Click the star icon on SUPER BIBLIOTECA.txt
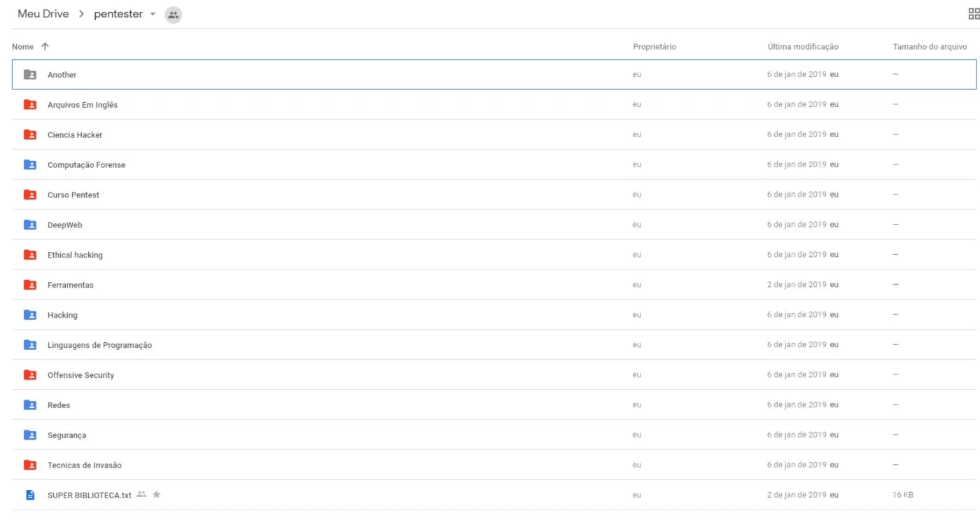Screen dimensions: 980x520 [x=157, y=494]
